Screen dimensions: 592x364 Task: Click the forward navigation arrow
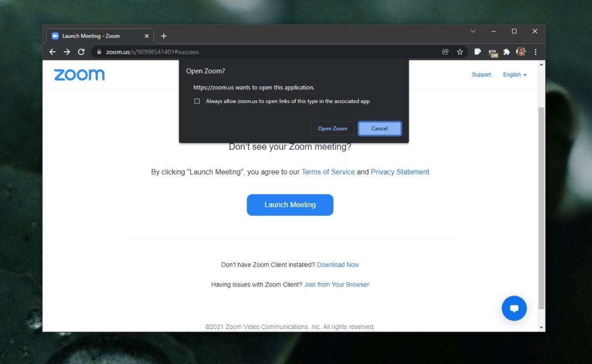click(x=67, y=51)
